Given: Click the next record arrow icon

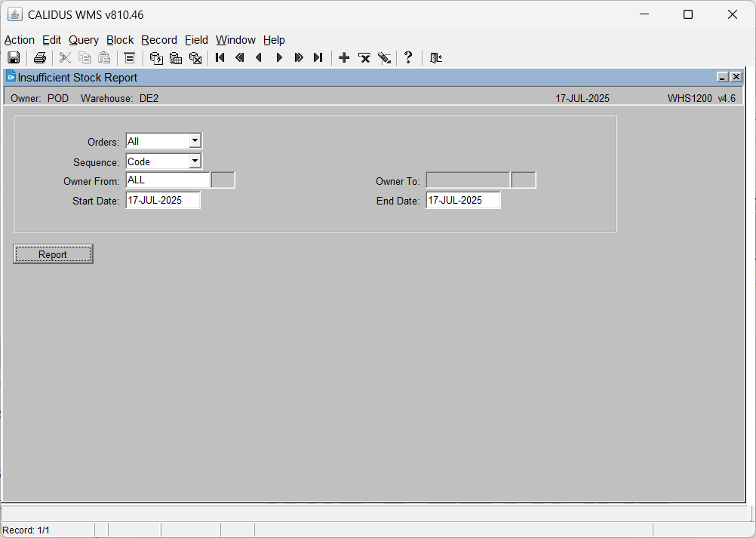Looking at the screenshot, I should coord(278,58).
